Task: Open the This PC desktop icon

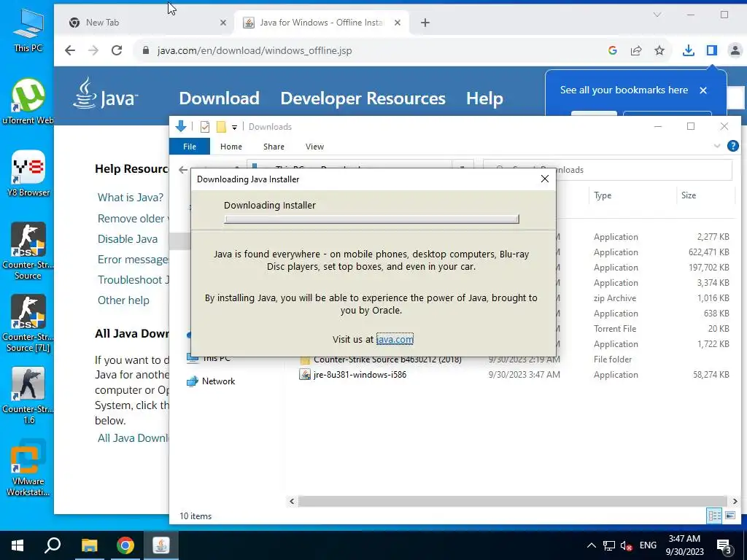Action: (28, 29)
